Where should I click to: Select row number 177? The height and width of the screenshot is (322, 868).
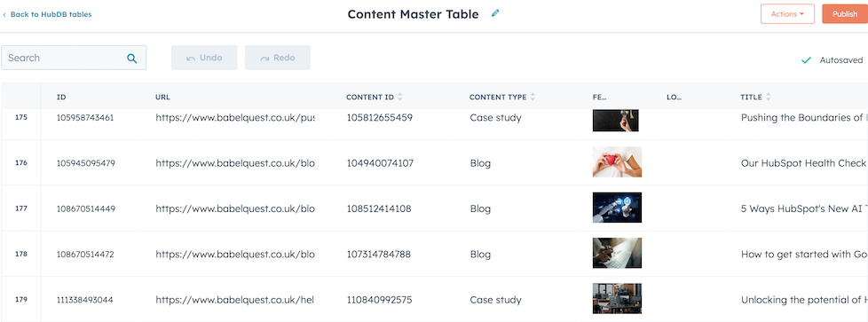21,208
